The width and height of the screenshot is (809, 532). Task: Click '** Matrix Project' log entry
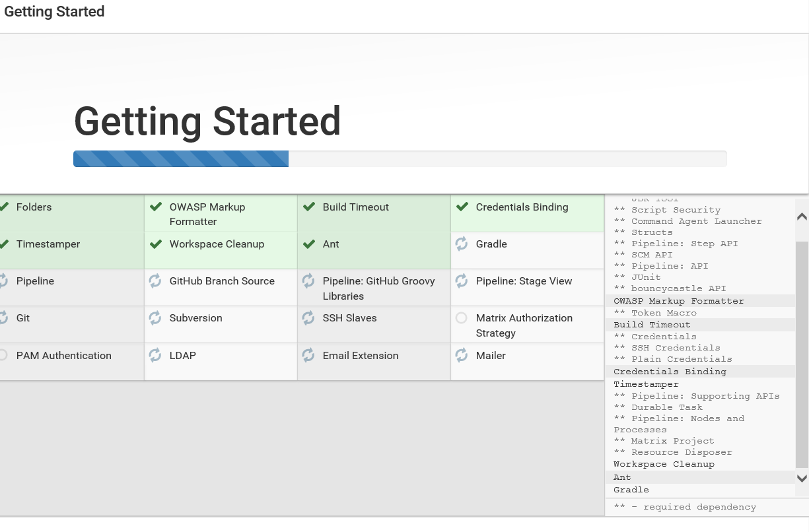(664, 441)
